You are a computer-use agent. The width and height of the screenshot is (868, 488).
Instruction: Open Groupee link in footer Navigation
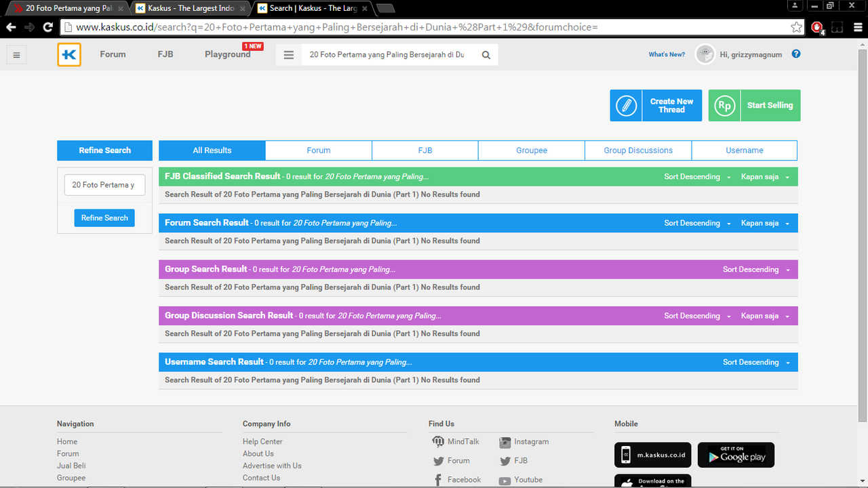click(71, 478)
